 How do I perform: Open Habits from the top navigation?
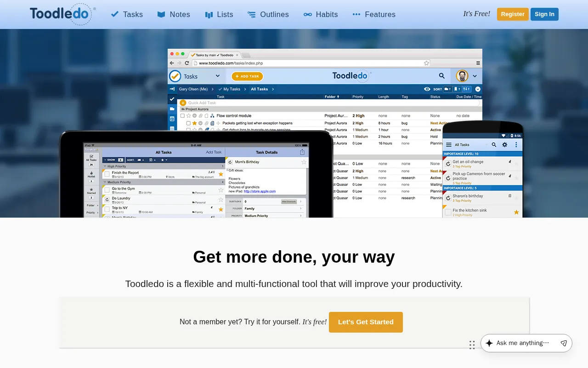(x=321, y=14)
